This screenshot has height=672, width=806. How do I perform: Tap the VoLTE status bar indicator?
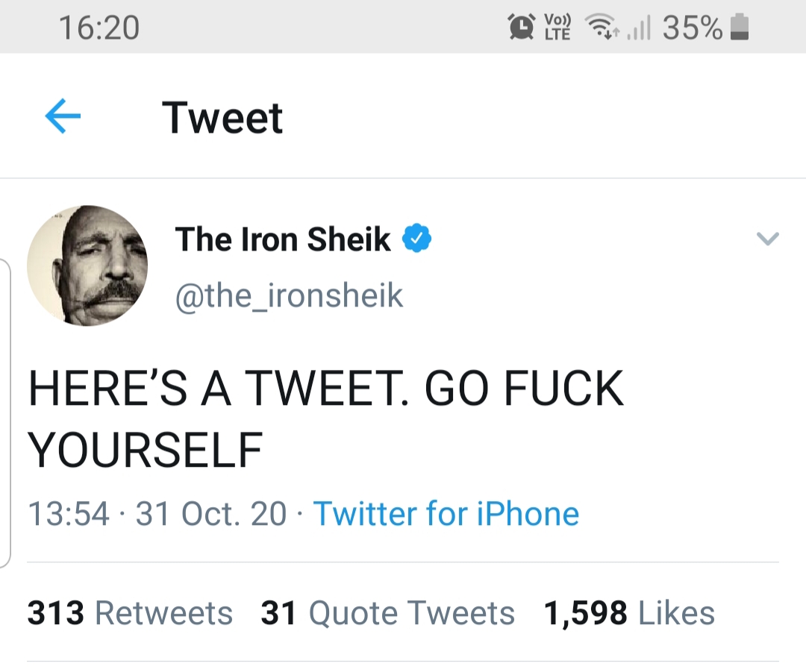point(557,28)
